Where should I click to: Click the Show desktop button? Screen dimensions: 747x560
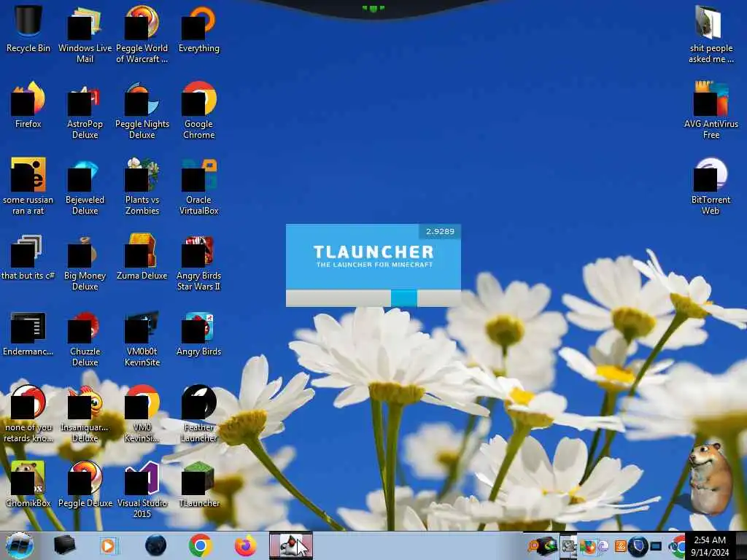[741, 545]
